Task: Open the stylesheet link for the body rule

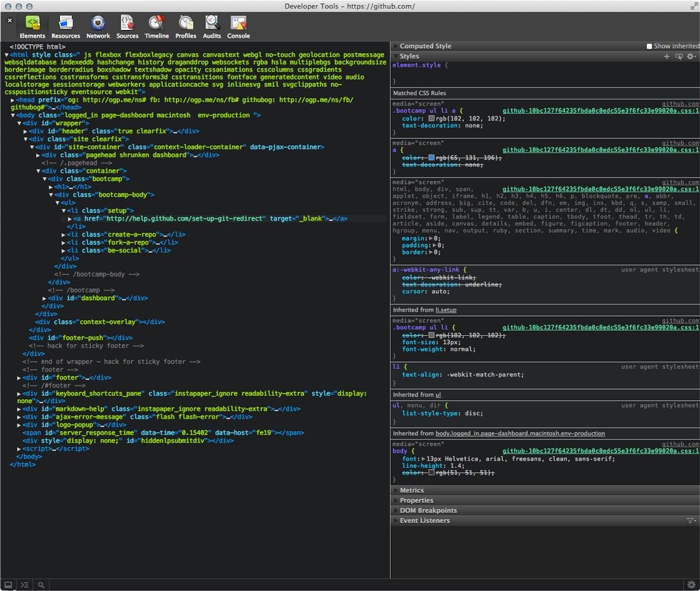Action: coord(600,451)
